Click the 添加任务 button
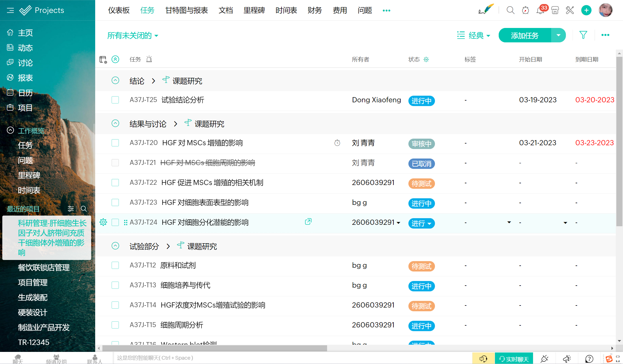 525,35
